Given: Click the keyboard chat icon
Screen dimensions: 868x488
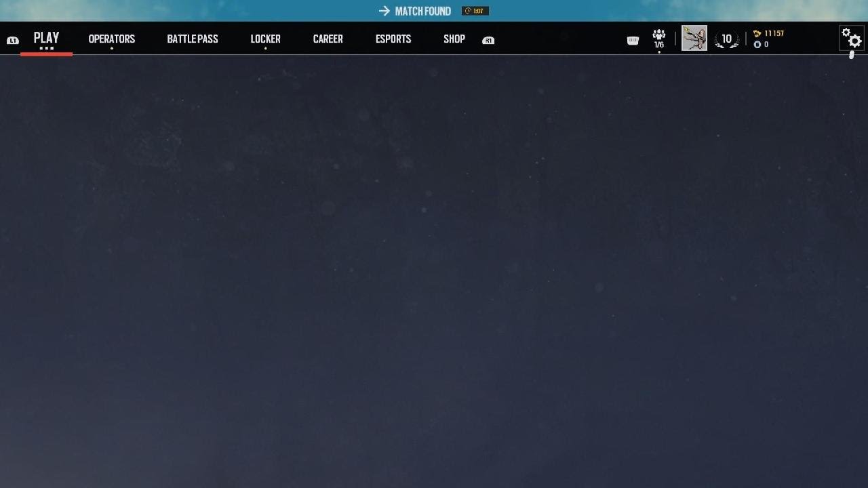Looking at the screenshot, I should (x=633, y=41).
